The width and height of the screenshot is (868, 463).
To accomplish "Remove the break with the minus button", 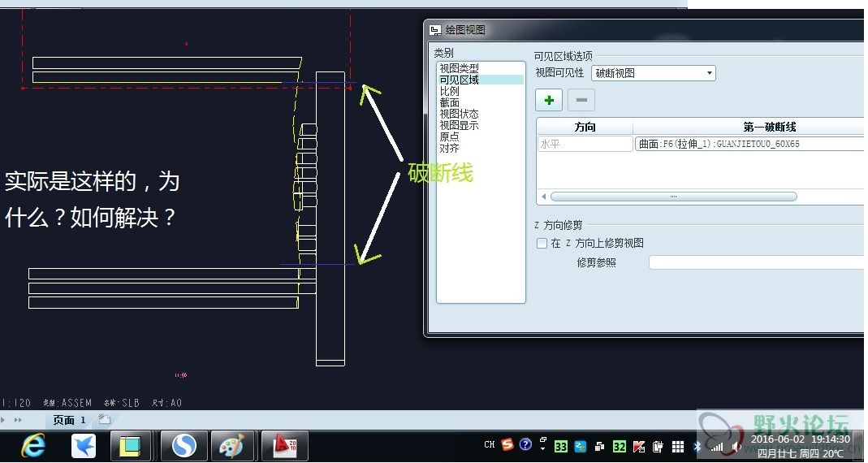I will (581, 100).
